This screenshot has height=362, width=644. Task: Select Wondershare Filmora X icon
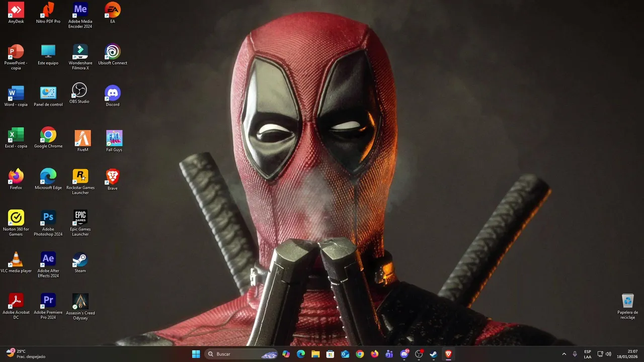(x=80, y=57)
